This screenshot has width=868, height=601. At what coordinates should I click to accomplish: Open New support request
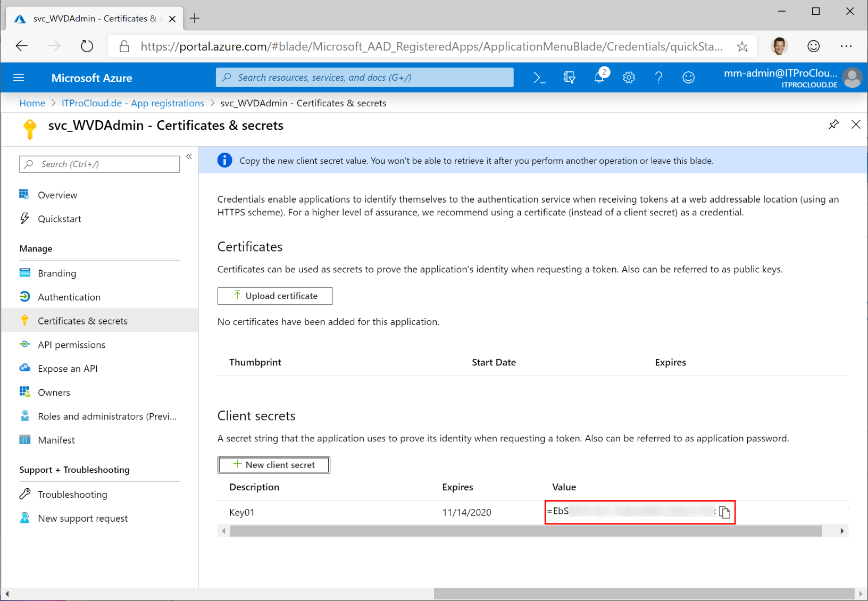(x=82, y=518)
